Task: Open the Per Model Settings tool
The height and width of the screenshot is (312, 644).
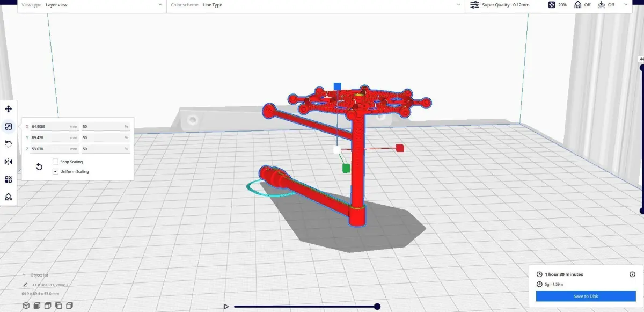Action: click(x=9, y=179)
